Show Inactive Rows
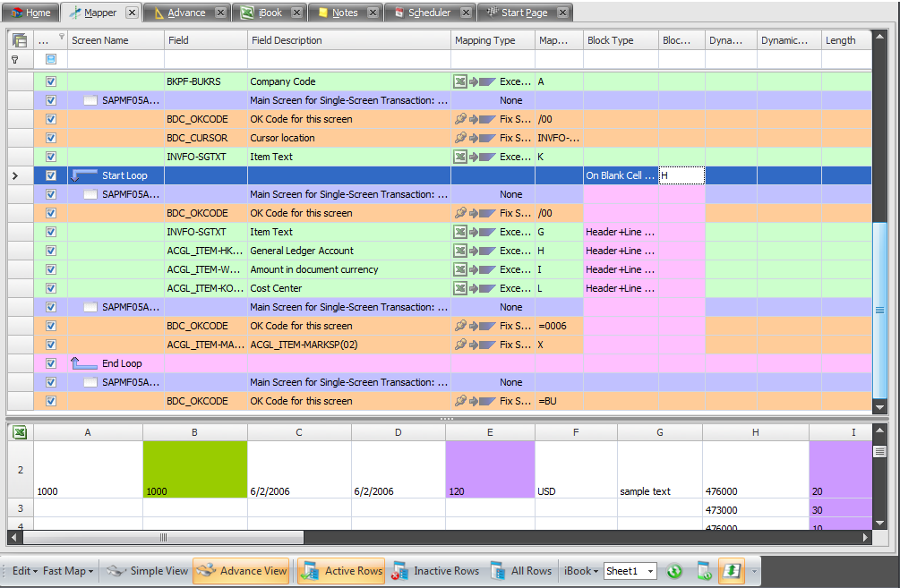Screen dimensions: 900x588 pyautogui.click(x=436, y=571)
